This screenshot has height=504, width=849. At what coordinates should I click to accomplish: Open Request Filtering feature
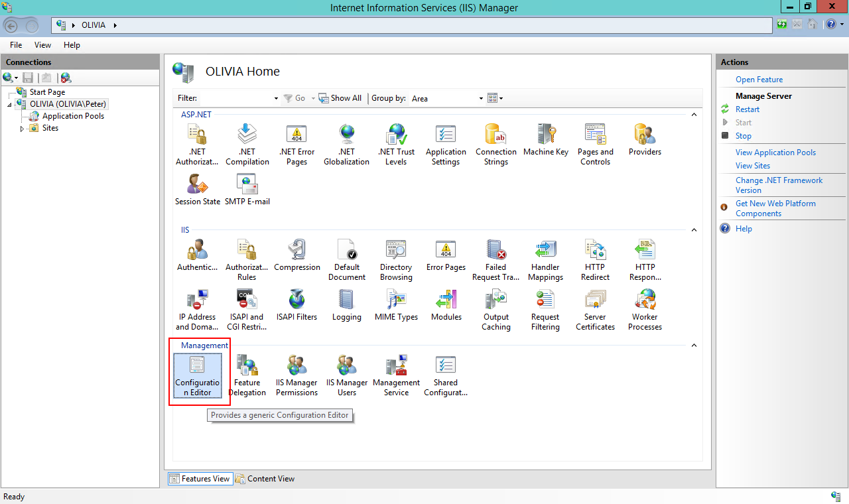pyautogui.click(x=545, y=310)
